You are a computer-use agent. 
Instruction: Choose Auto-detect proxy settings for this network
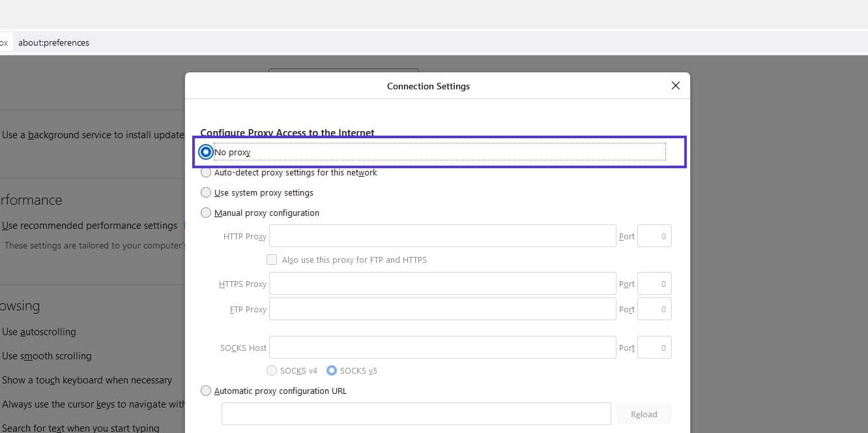pyautogui.click(x=206, y=173)
